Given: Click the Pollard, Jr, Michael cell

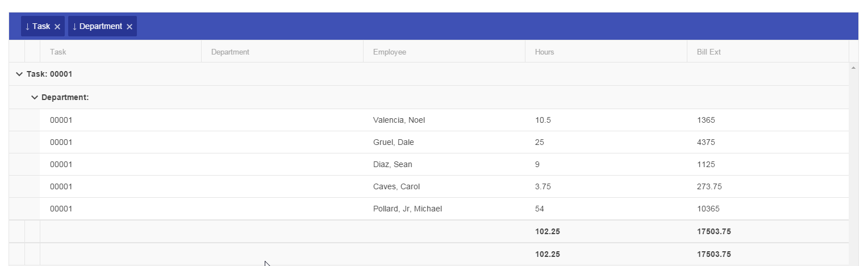Looking at the screenshot, I should (407, 209).
